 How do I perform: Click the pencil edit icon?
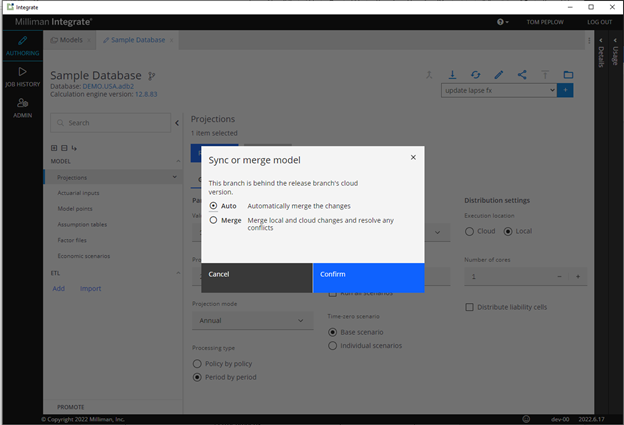pos(498,74)
